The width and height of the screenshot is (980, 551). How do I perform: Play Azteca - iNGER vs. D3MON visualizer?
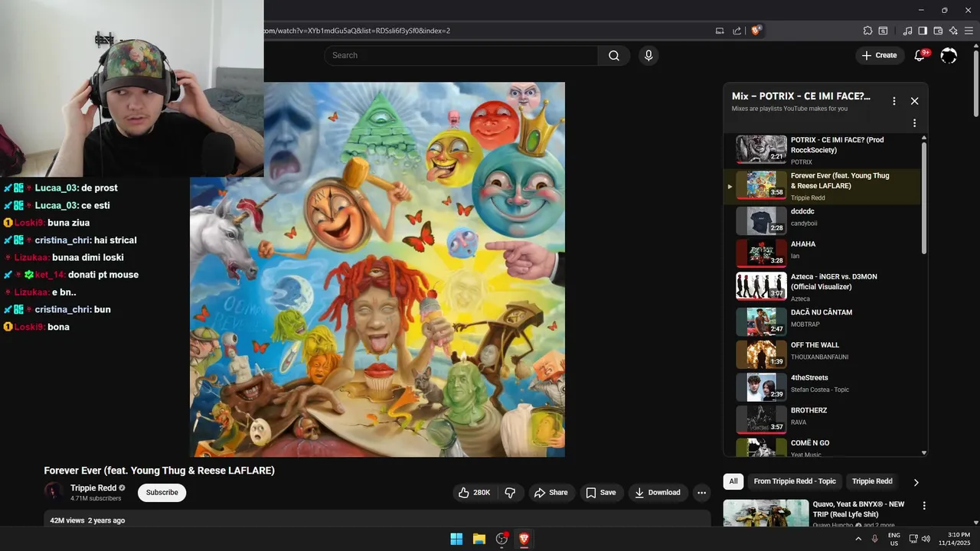point(822,286)
